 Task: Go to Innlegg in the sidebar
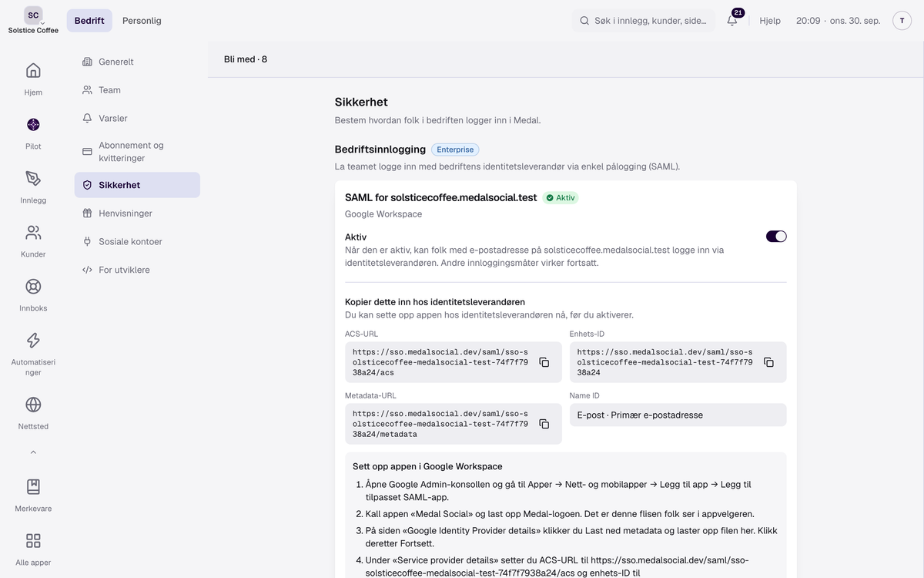pyautogui.click(x=33, y=187)
